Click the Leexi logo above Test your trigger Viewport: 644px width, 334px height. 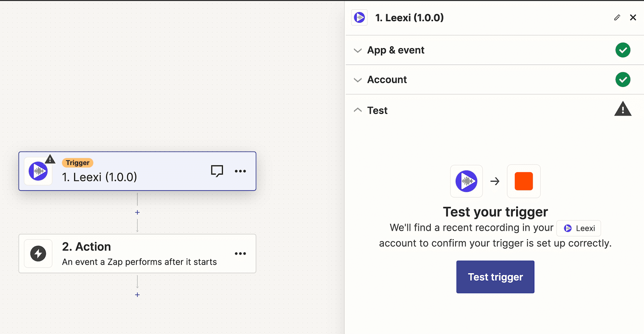pyautogui.click(x=466, y=181)
